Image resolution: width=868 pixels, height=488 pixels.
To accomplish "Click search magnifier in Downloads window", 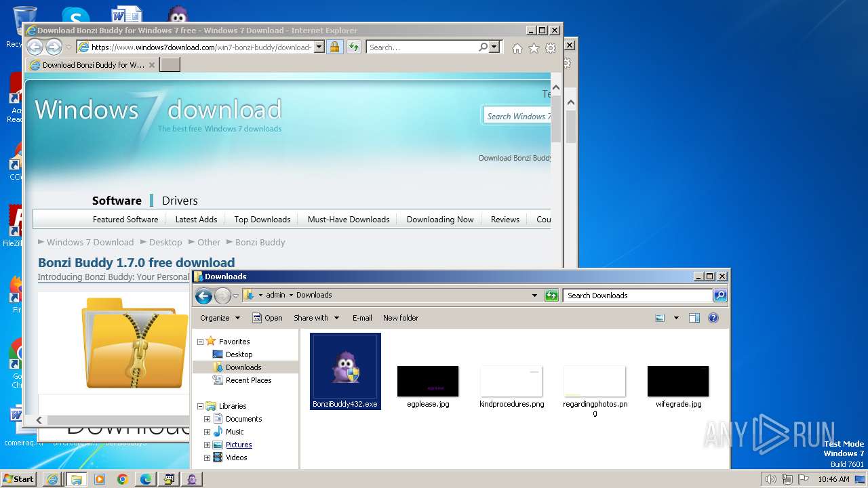I will (x=720, y=296).
